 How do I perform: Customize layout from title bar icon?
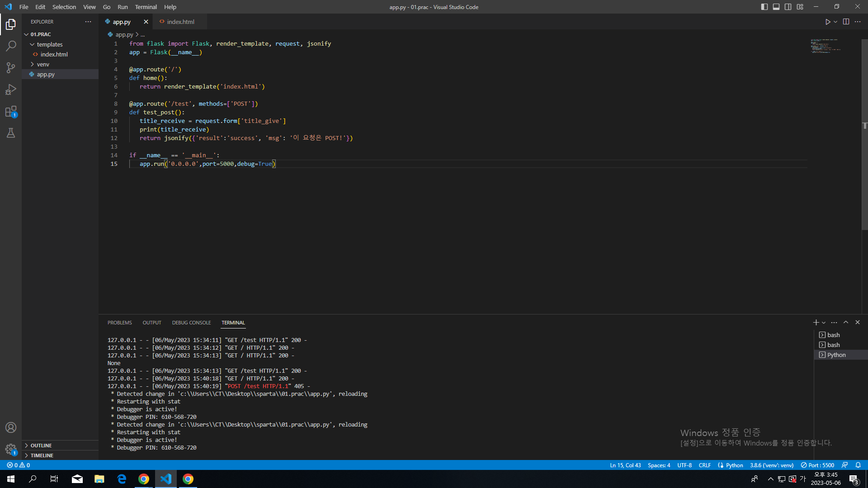coord(800,7)
